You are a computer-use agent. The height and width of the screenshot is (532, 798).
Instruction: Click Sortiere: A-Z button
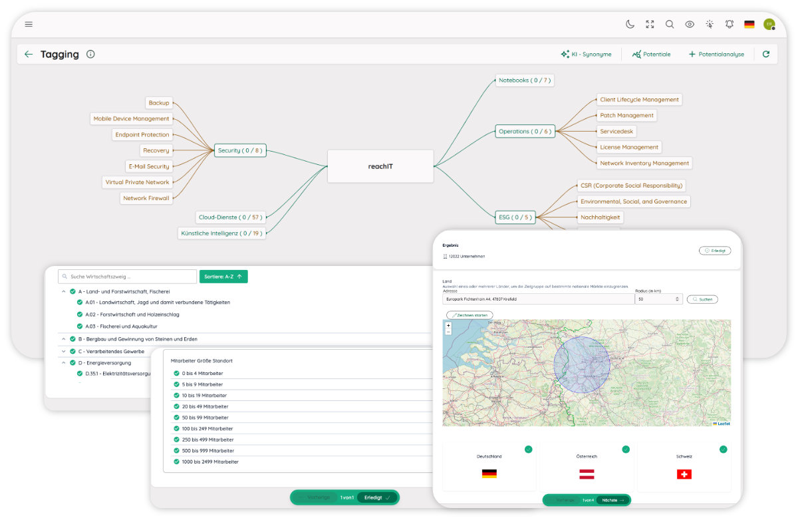[223, 276]
